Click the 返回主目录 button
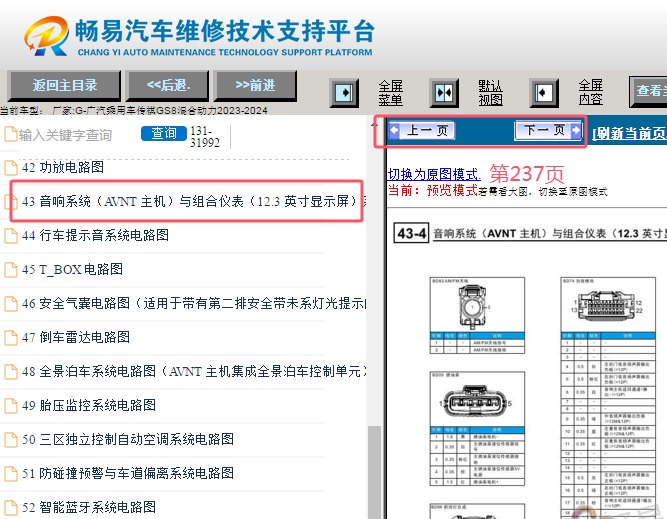667x519 pixels. [x=65, y=86]
